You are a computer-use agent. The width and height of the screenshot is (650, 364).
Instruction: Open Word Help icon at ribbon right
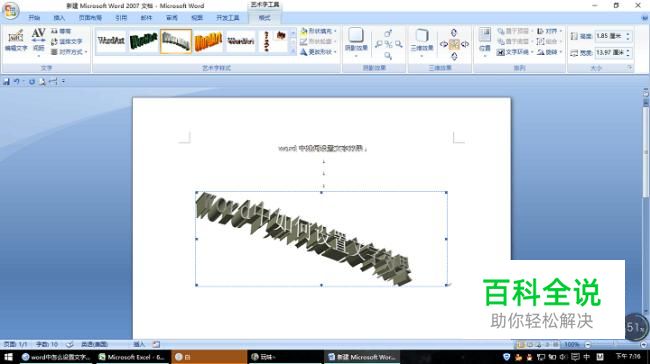click(x=644, y=18)
